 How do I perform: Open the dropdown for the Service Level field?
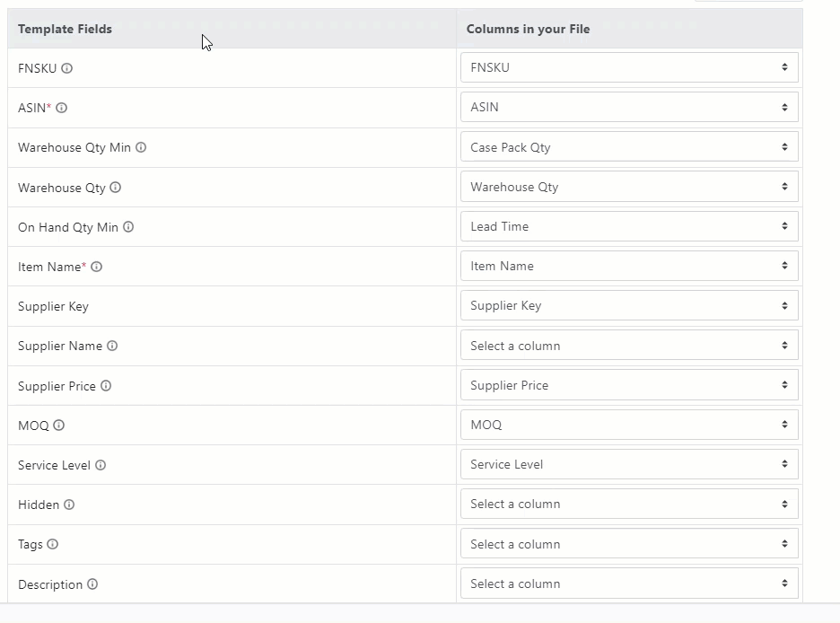(x=629, y=464)
